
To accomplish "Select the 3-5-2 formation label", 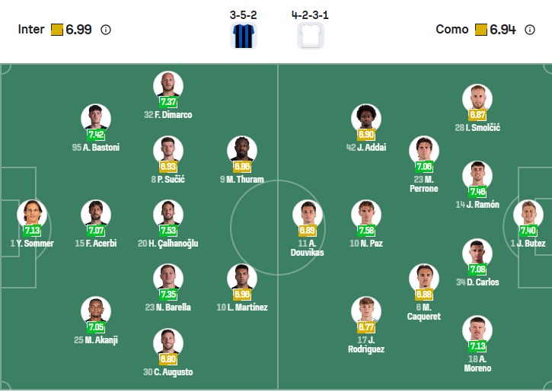I will 244,14.
